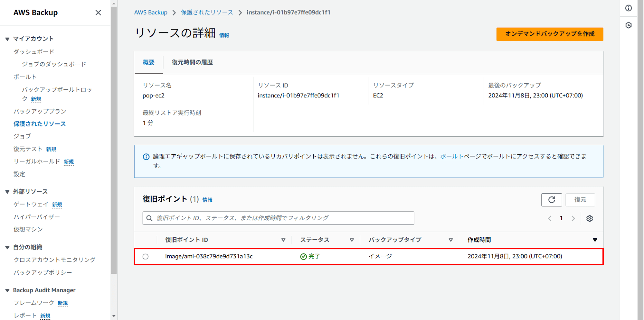
Task: Open 設定 in the sidebar
Action: click(19, 174)
